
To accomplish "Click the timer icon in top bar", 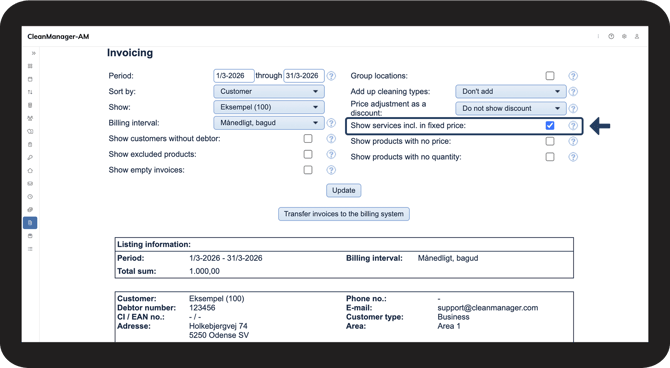I will 611,36.
